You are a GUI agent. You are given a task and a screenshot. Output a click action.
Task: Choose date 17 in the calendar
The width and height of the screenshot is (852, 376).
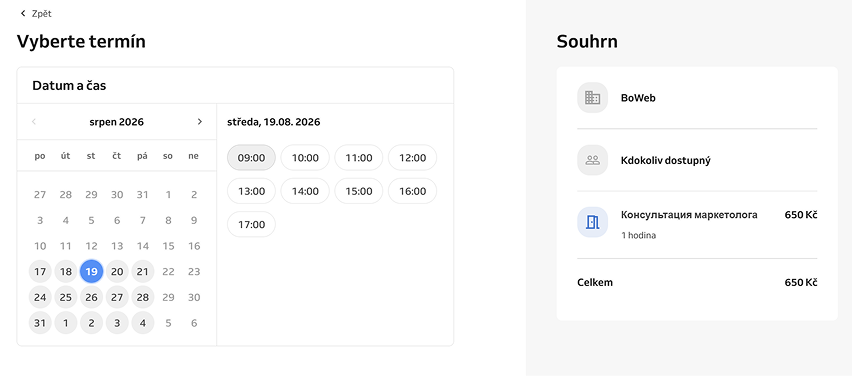click(40, 272)
